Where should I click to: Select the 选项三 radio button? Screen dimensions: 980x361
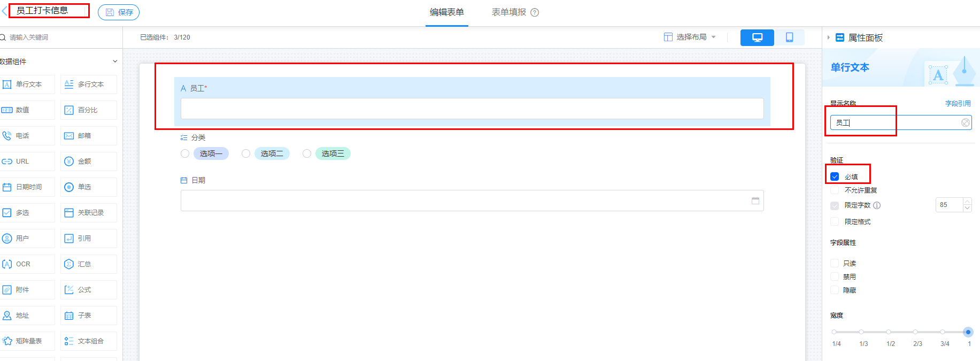(x=307, y=153)
